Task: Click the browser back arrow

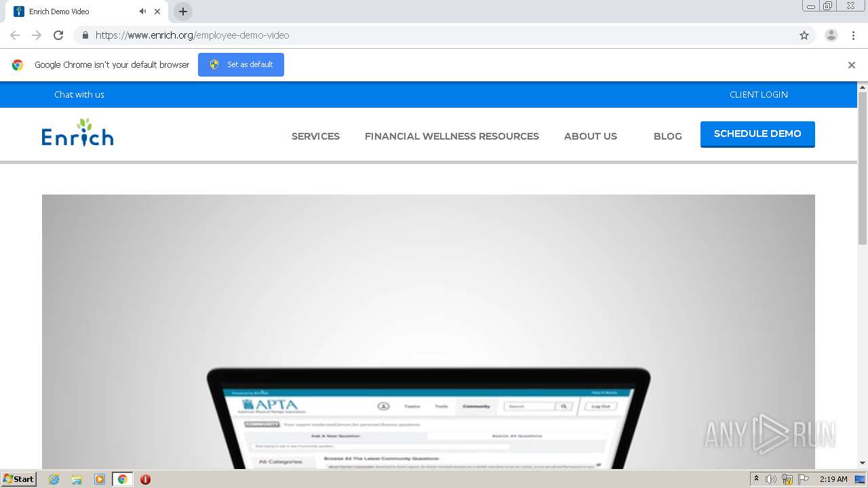Action: coord(15,35)
